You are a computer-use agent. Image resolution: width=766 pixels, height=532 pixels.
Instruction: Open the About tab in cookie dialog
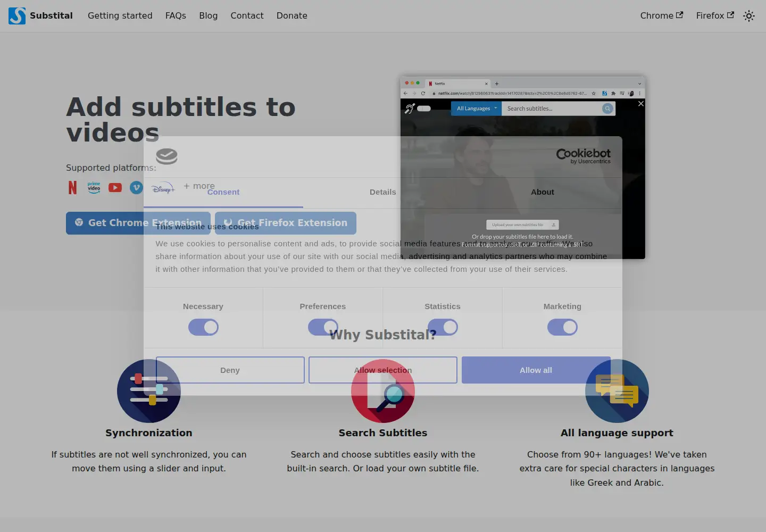pos(543,192)
